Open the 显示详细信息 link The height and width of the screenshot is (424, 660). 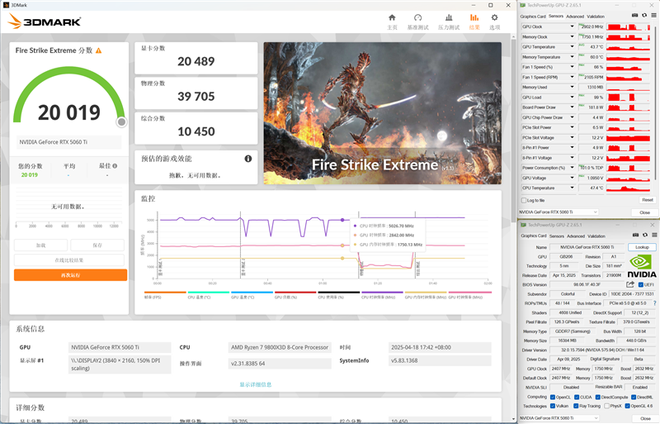pos(255,384)
